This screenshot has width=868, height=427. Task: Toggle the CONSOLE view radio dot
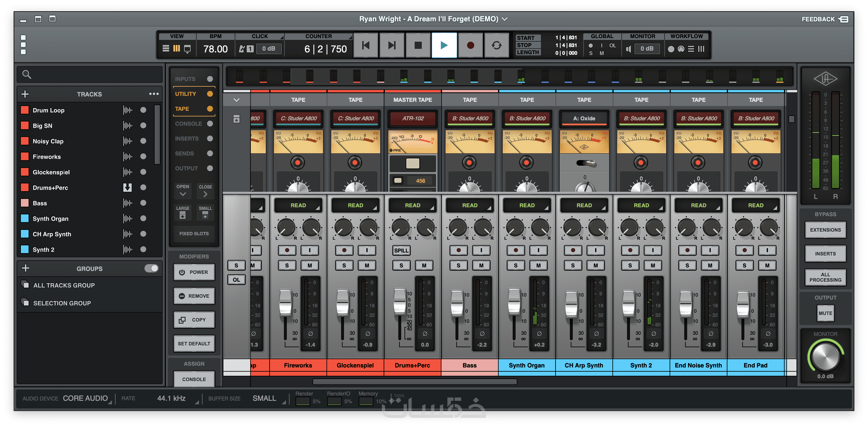(x=210, y=124)
